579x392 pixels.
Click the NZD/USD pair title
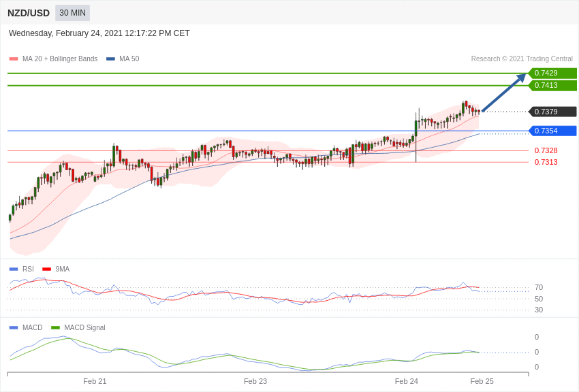coord(29,14)
